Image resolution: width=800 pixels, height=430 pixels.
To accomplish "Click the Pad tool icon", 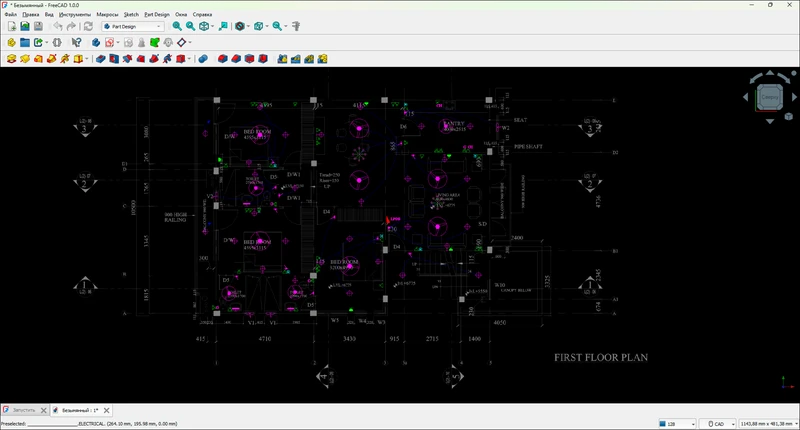I will click(11, 59).
